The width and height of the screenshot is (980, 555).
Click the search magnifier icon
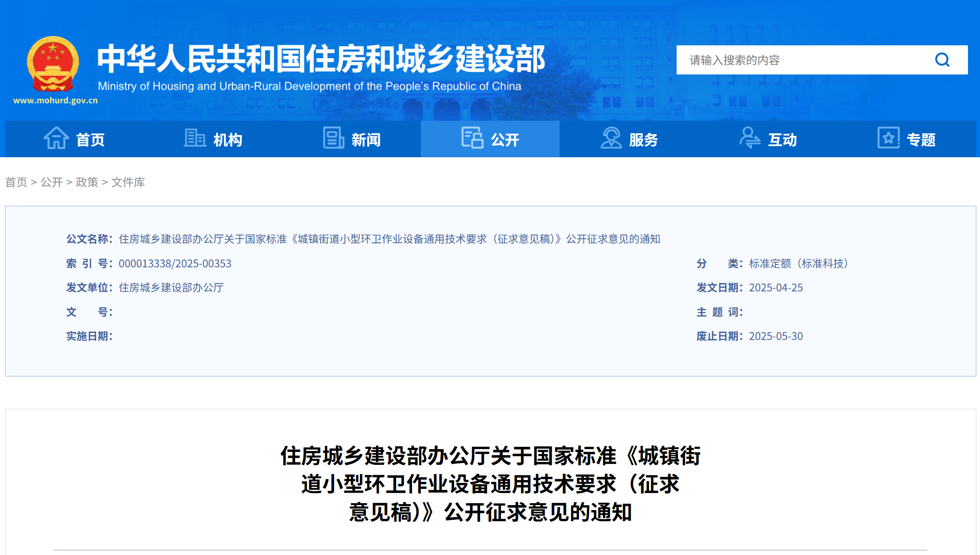942,60
